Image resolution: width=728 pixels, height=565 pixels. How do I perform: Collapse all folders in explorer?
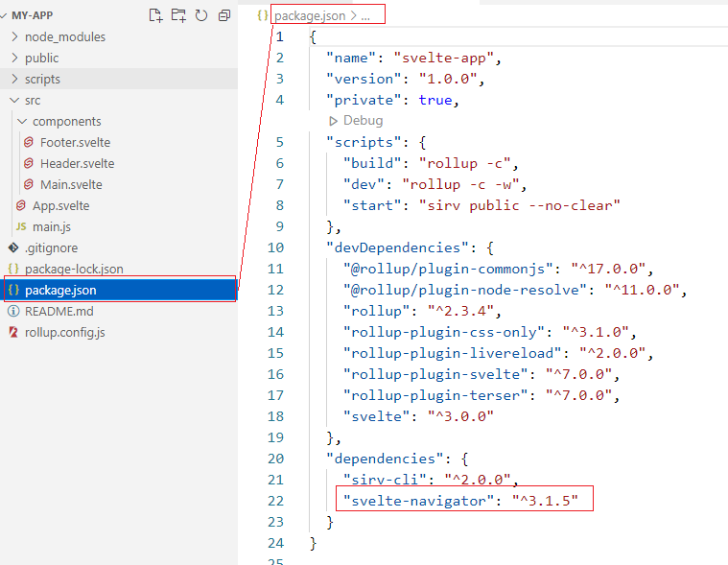coord(224,15)
